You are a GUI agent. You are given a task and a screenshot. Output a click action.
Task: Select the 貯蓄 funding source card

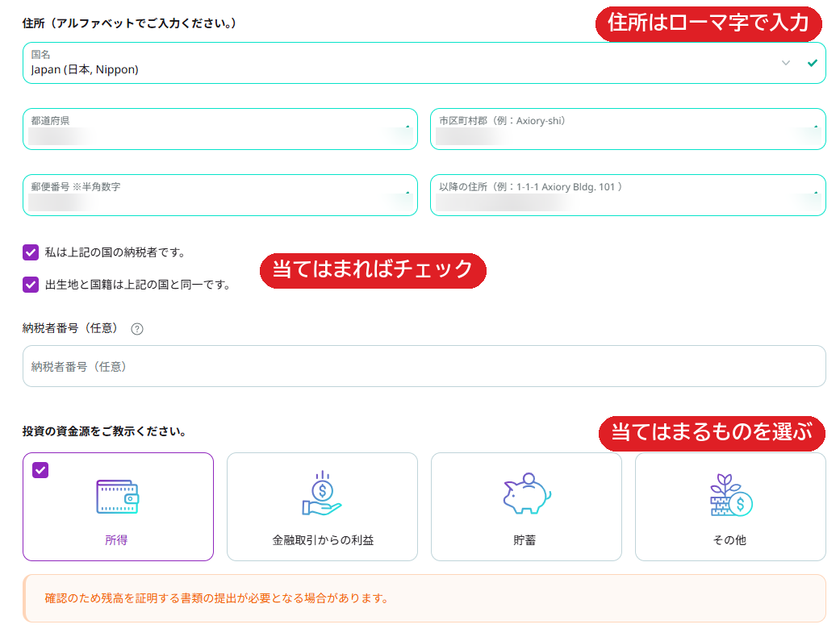tap(526, 507)
